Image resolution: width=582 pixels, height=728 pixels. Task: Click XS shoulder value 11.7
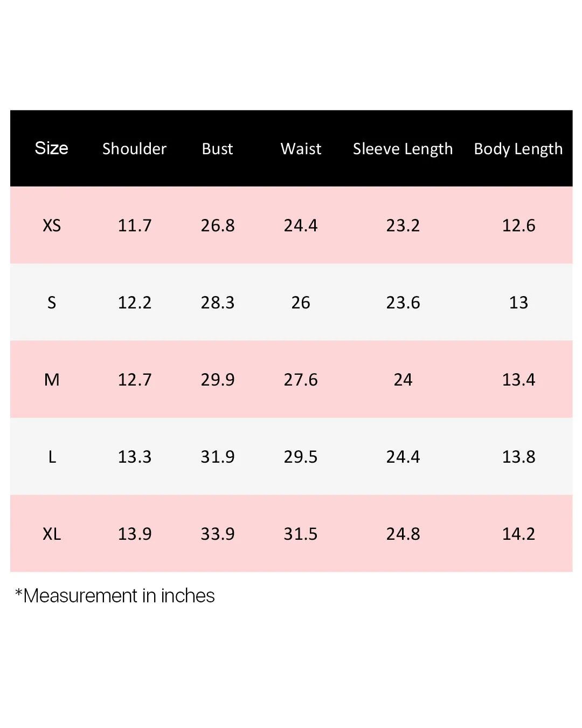pyautogui.click(x=135, y=225)
